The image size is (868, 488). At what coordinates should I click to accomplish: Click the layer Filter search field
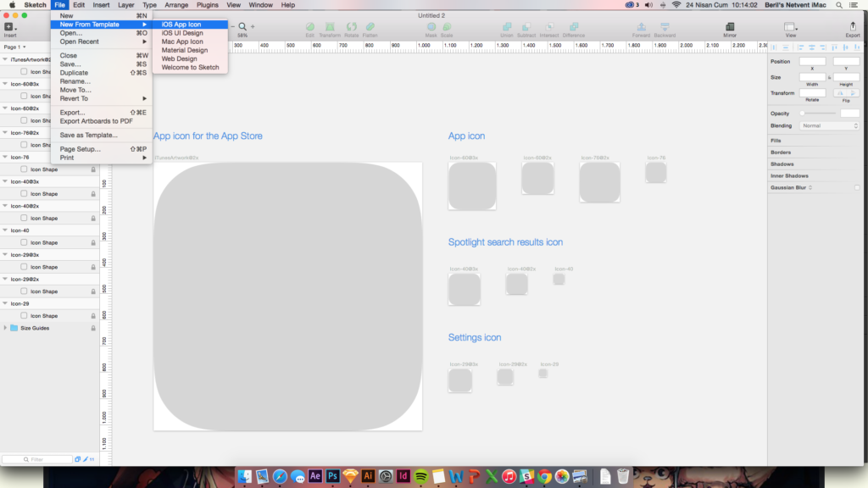[x=37, y=459]
